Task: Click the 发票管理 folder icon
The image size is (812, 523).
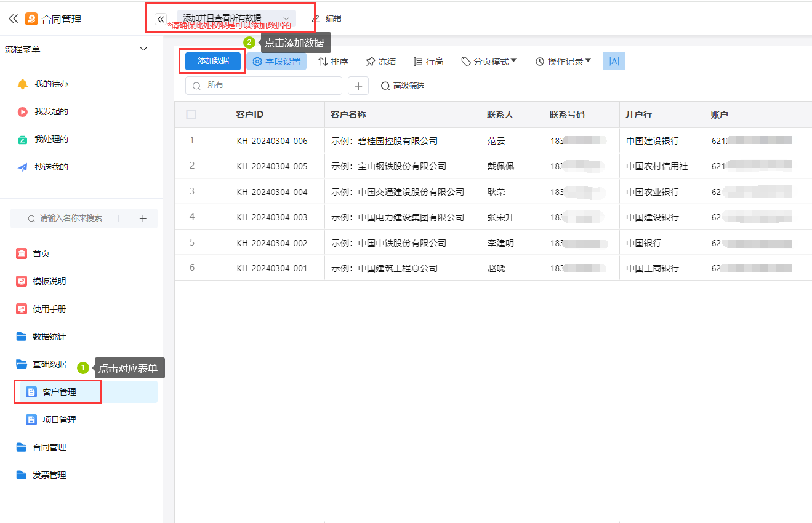Action: coord(22,475)
